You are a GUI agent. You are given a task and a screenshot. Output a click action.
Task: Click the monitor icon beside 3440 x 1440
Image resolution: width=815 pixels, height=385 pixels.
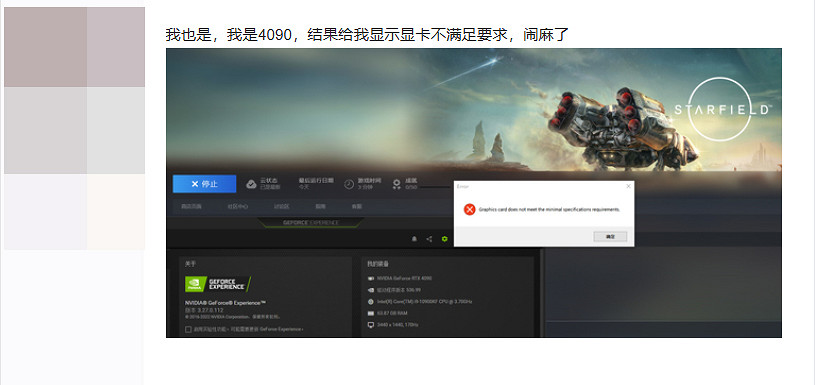pyautogui.click(x=371, y=325)
